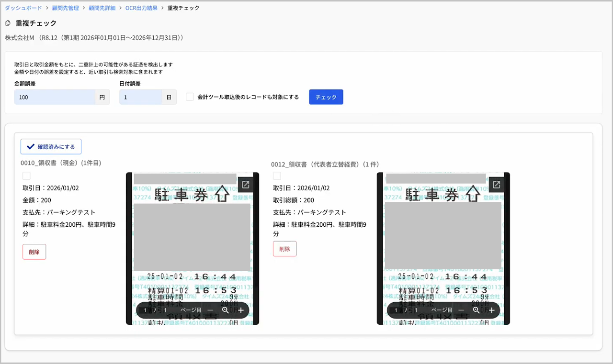
Task: Delete the 0010_領収書（現金） record
Action: (34, 252)
